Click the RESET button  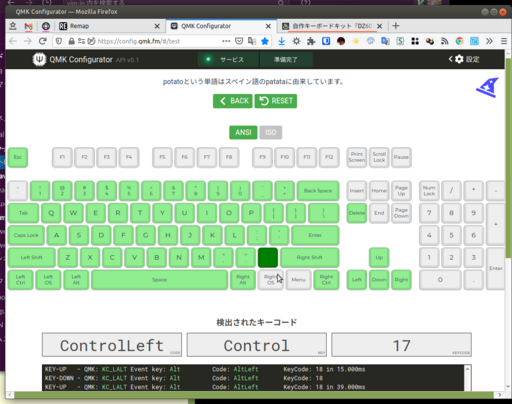(276, 101)
